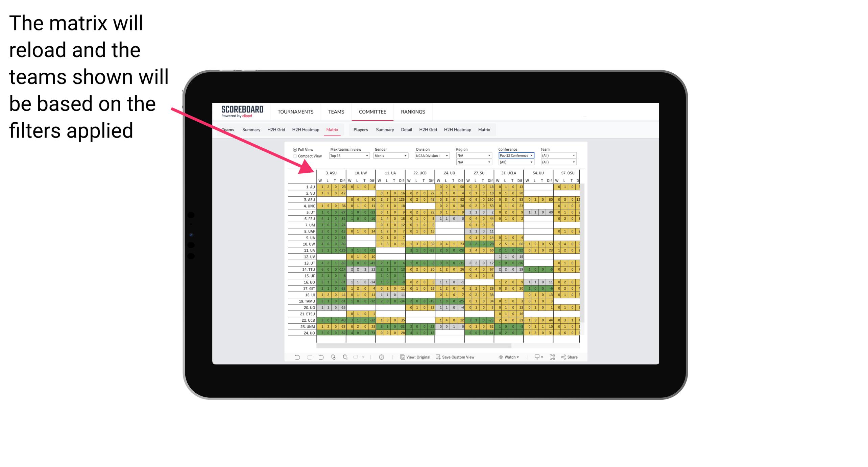This screenshot has width=868, height=467.
Task: Enable the Pac-12 Conference filter checkbox
Action: [x=515, y=155]
